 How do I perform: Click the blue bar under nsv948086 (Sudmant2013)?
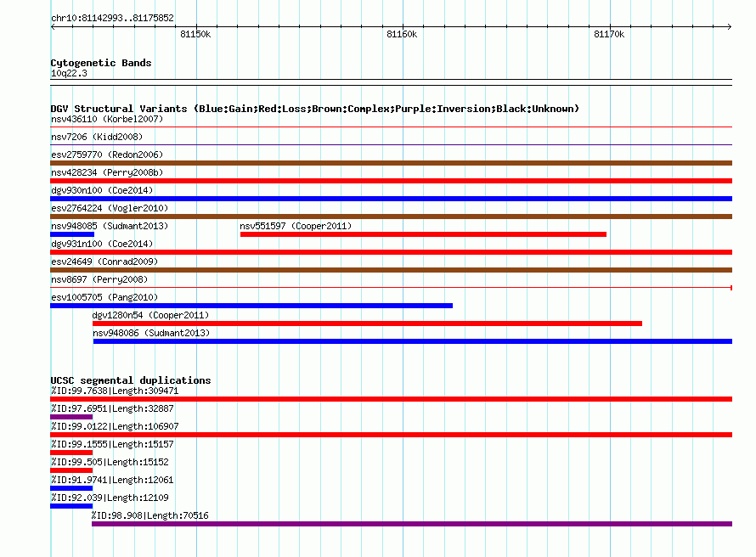[x=413, y=341]
